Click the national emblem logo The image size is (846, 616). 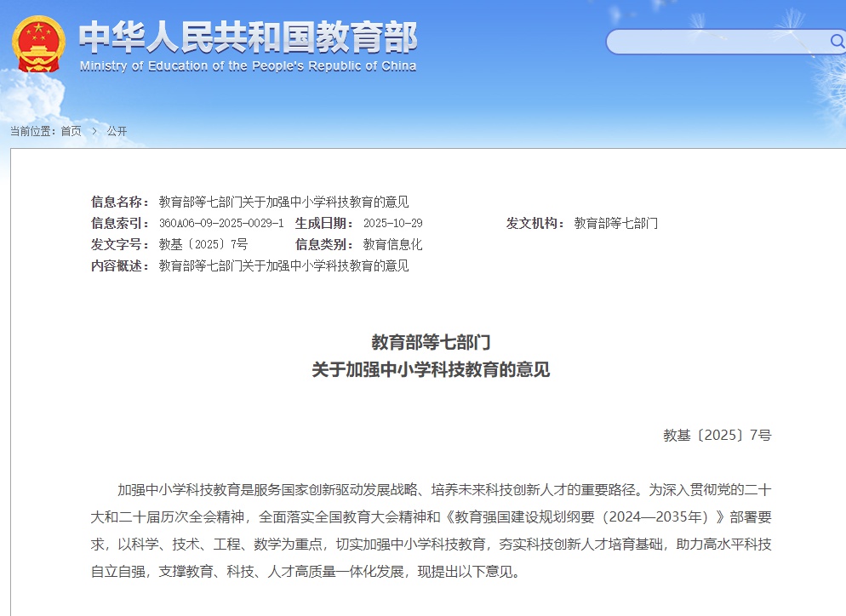[x=38, y=43]
